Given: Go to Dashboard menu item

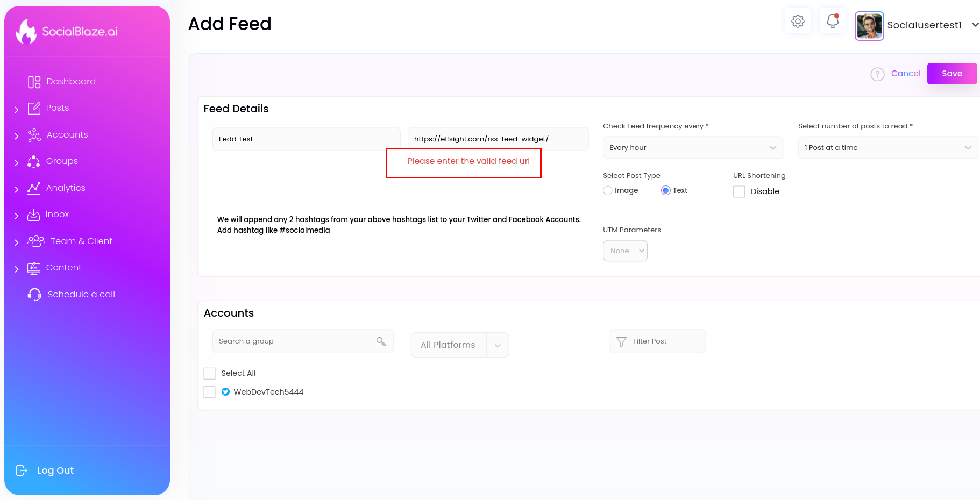Looking at the screenshot, I should (x=71, y=82).
